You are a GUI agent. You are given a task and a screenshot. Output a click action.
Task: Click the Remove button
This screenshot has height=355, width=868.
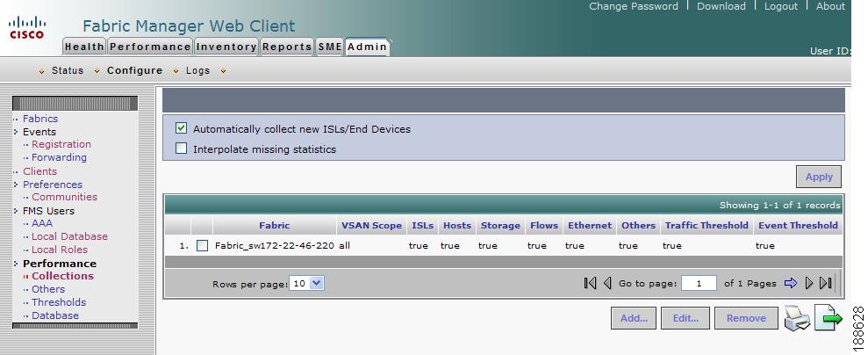pyautogui.click(x=746, y=318)
